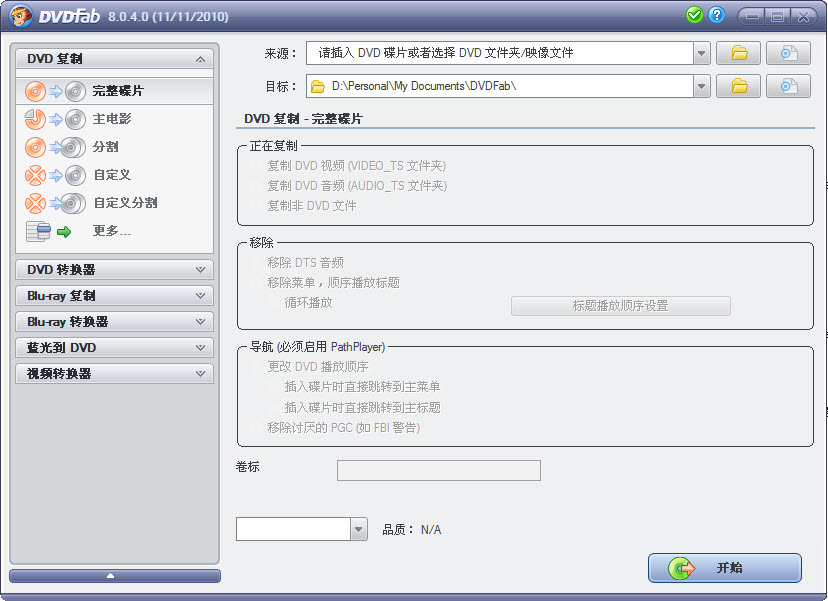Select the 完整碟片 (Full Disc) copy mode icon

(36, 89)
